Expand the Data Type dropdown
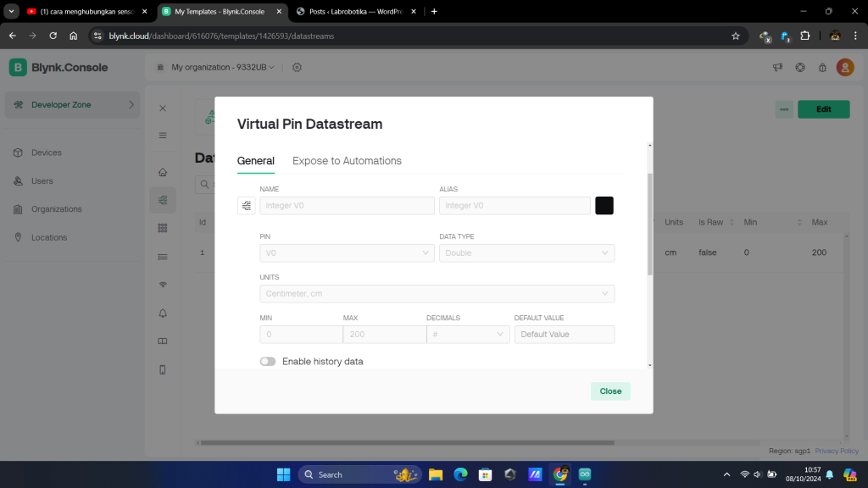 coord(526,252)
